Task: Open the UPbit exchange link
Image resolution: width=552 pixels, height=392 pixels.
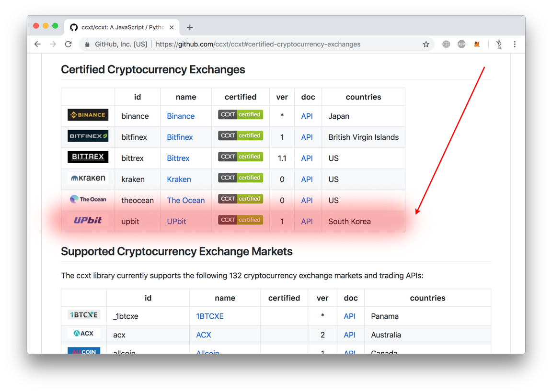Action: 176,221
